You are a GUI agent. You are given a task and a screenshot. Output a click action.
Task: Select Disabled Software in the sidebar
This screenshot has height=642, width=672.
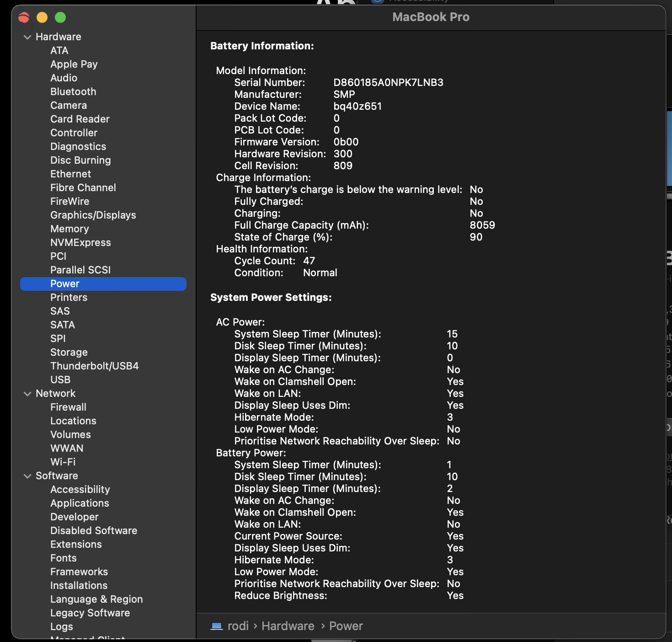94,530
